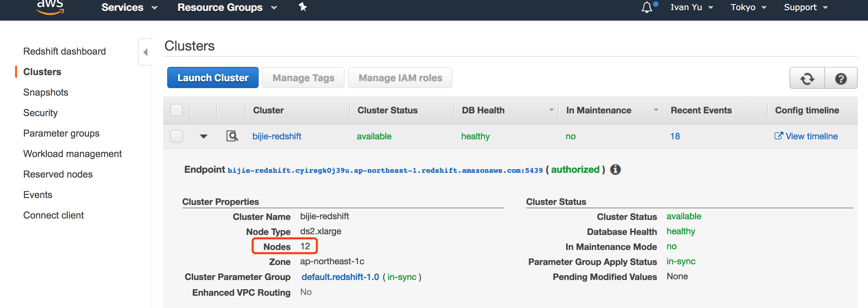The image size is (868, 308).
Task: Open the Ivan Yu account menu
Action: [692, 8]
